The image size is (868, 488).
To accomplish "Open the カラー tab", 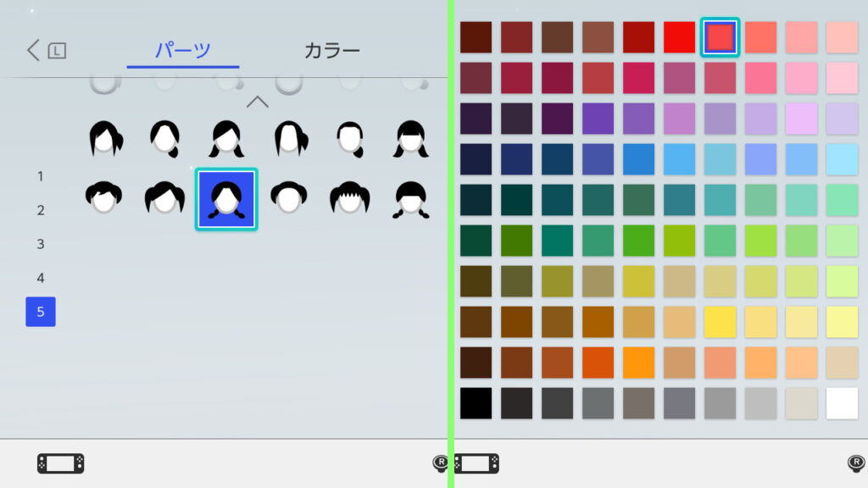I will (332, 50).
